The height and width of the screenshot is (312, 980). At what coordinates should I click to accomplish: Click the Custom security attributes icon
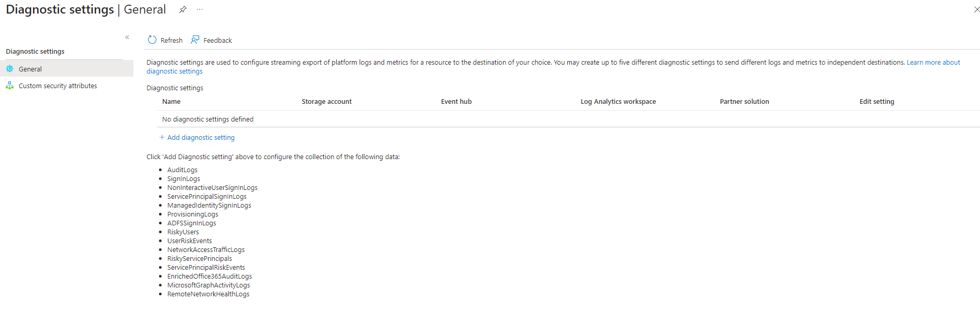pyautogui.click(x=10, y=86)
